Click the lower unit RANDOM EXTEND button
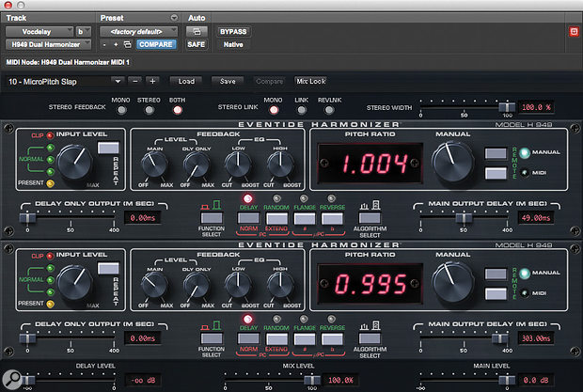Image resolution: width=583 pixels, height=392 pixels. 276,338
